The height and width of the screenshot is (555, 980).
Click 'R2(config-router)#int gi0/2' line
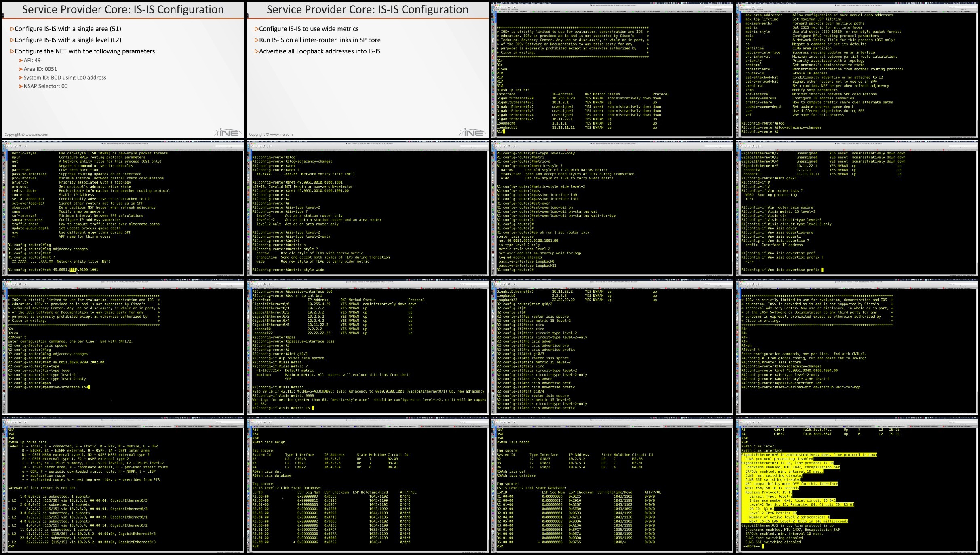524,304
